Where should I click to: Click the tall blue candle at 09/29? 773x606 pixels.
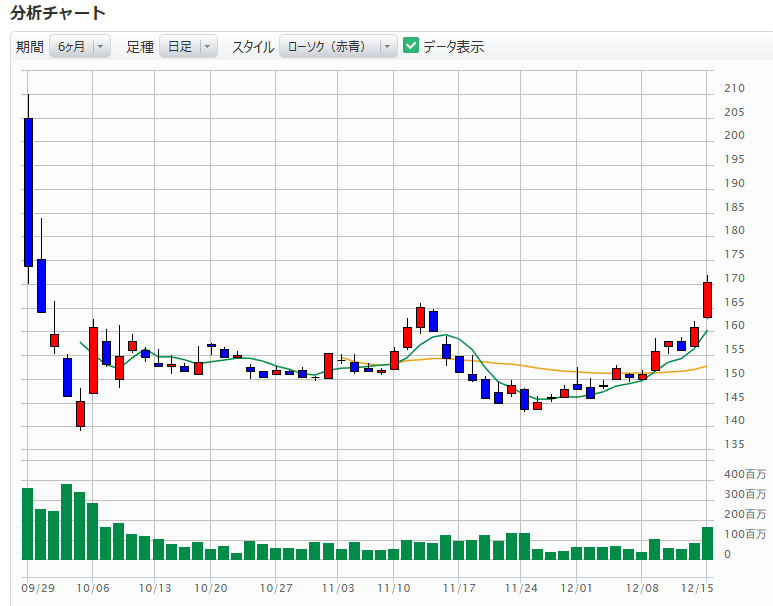pos(28,192)
